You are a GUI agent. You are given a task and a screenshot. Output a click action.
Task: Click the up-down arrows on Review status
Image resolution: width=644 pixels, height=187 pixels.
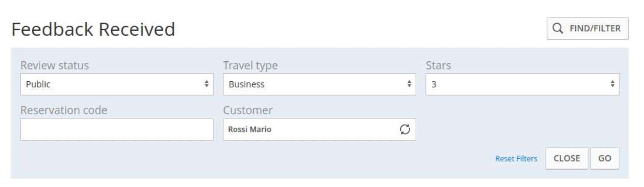pyautogui.click(x=206, y=84)
